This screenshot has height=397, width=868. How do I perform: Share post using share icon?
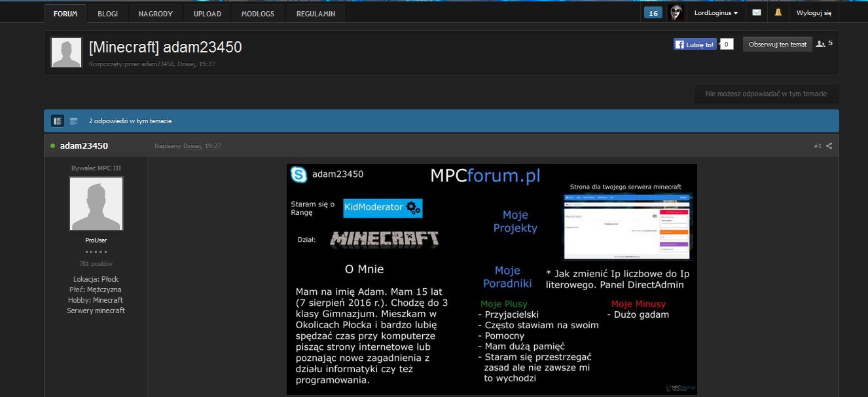click(829, 146)
